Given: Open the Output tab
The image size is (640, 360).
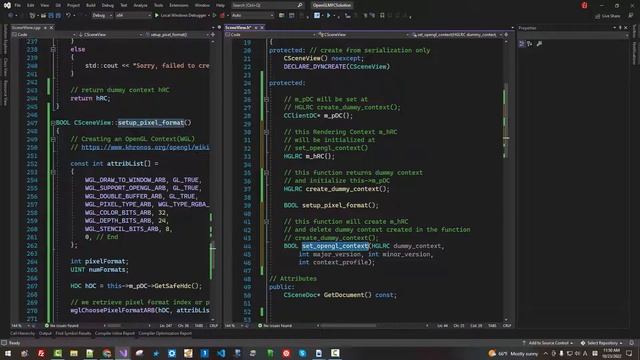Looking at the screenshot, I should point(45,333).
